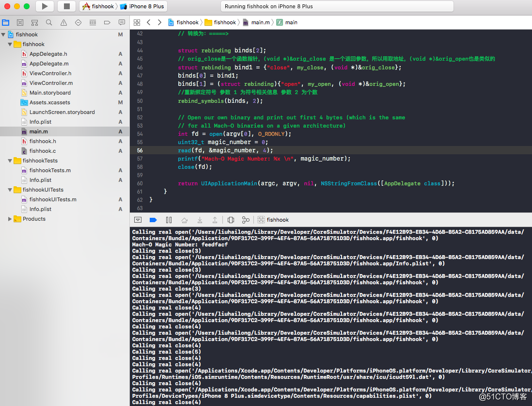The width and height of the screenshot is (532, 406).
Task: Click fishhook project in jump bar
Action: pyautogui.click(x=184, y=22)
